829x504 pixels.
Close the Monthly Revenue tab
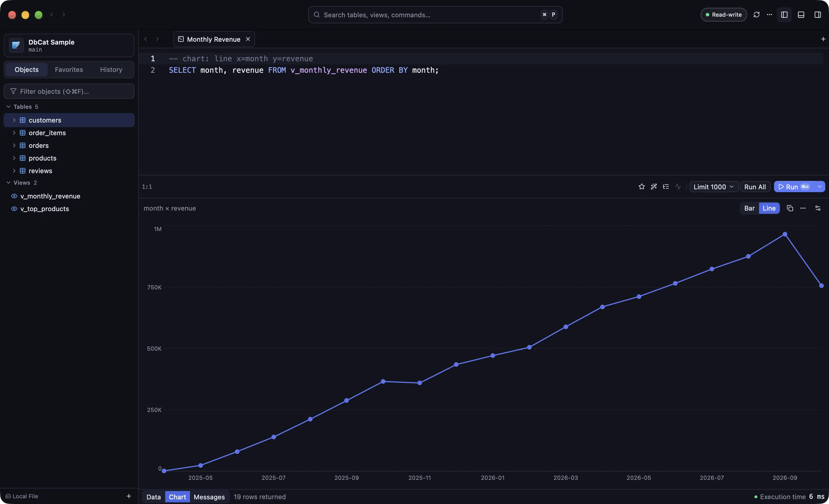(x=248, y=39)
